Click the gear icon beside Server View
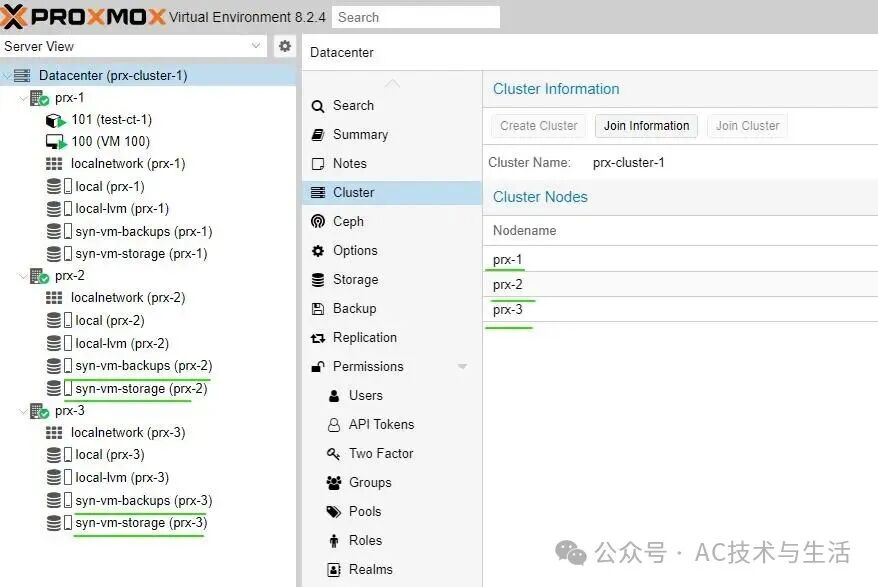 click(284, 46)
